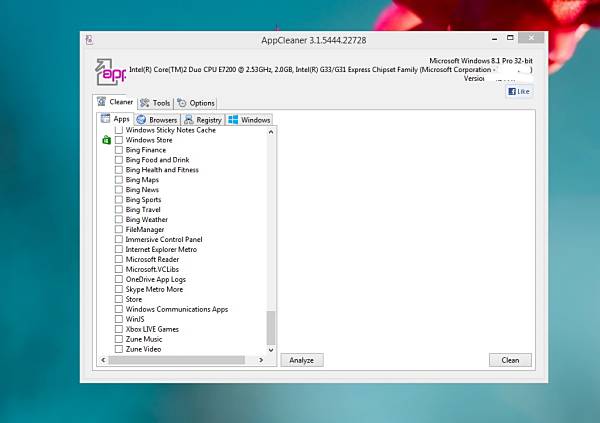Check Internet Explorer Metro checkbox
This screenshot has height=423, width=600.
(119, 249)
